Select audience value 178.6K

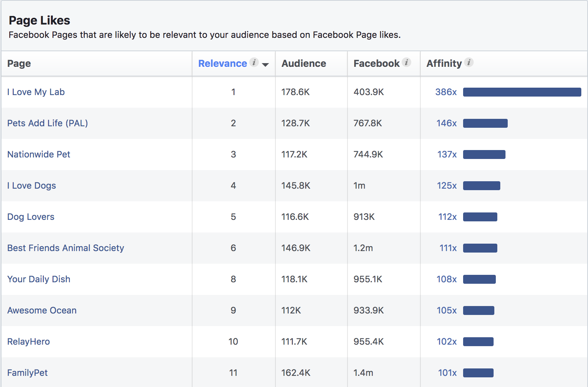(295, 92)
